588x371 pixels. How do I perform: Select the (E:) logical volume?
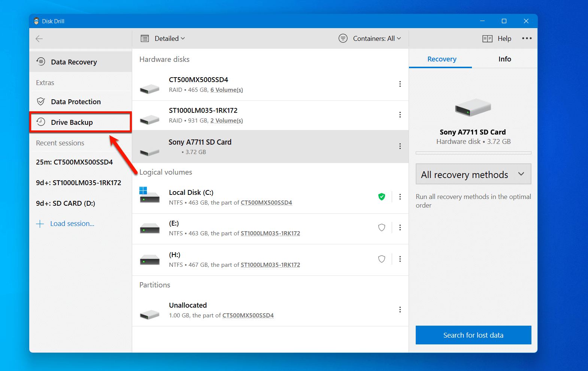point(270,229)
